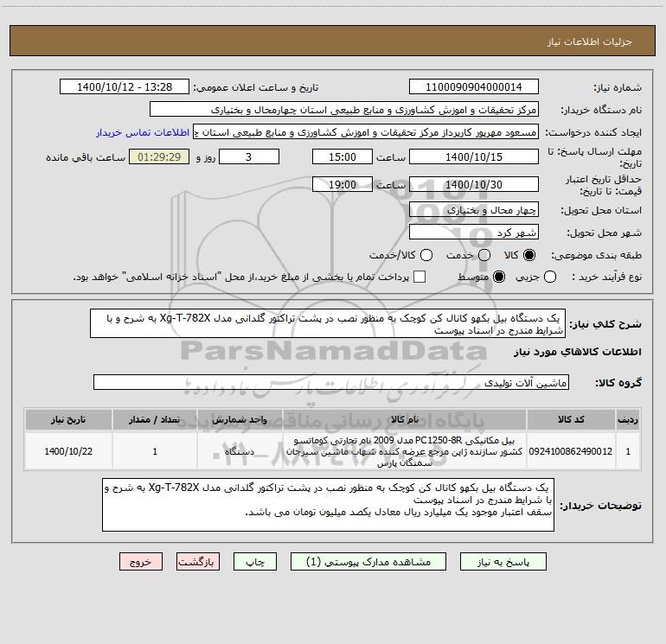The height and width of the screenshot is (644, 666).
Task: Click the کد کالا column header
Action: [571, 419]
